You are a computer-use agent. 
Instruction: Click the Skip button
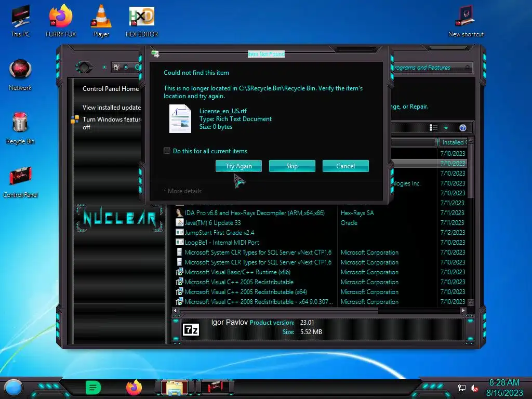(x=292, y=166)
